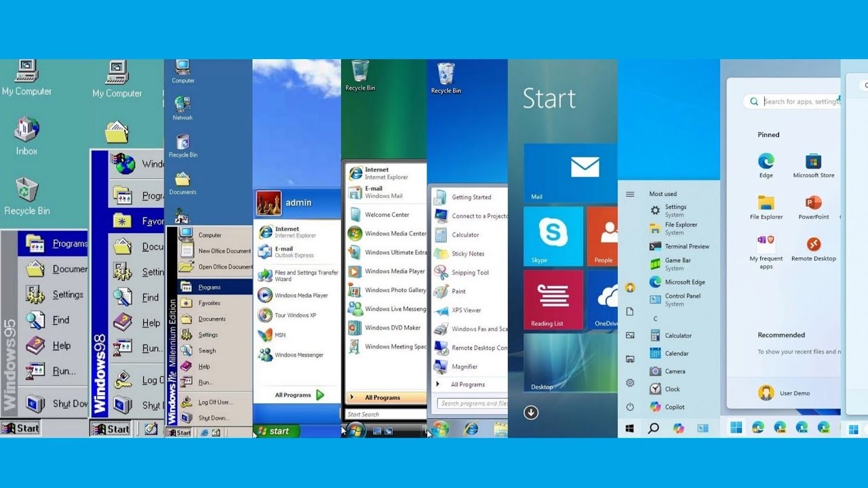The height and width of the screenshot is (488, 868).
Task: Open My Computer on Windows 98 desktop
Action: [117, 79]
